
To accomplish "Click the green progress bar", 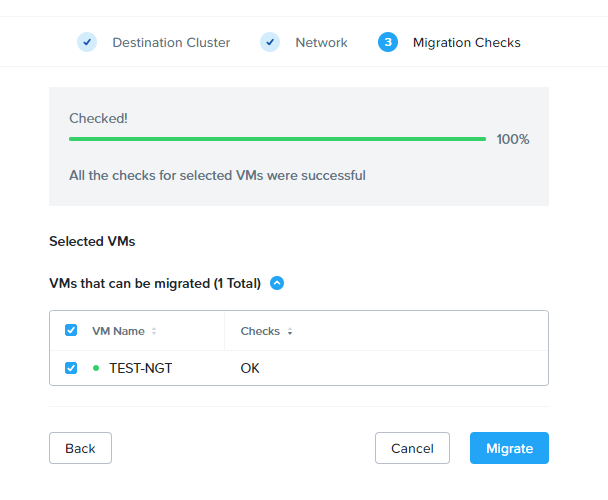I will 277,139.
